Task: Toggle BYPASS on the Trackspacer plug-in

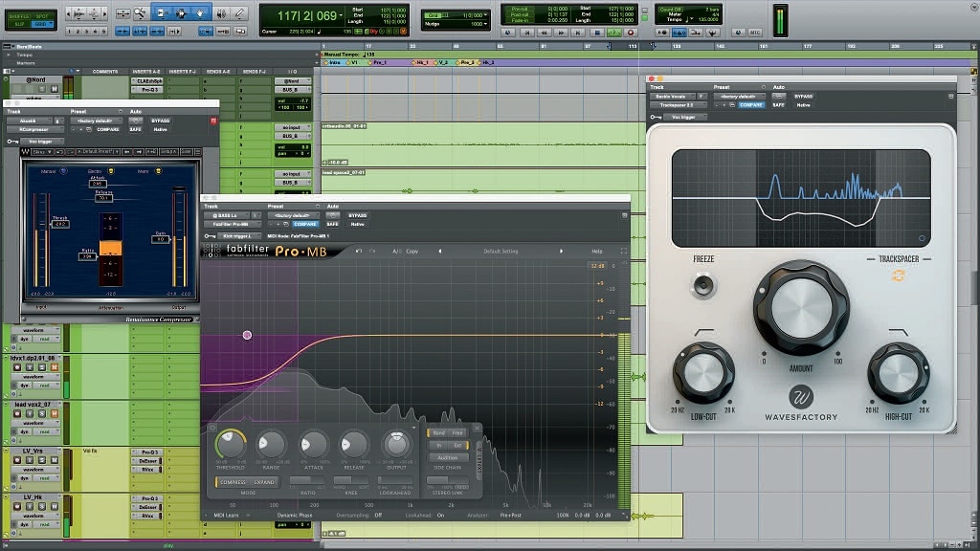Action: pyautogui.click(x=804, y=97)
